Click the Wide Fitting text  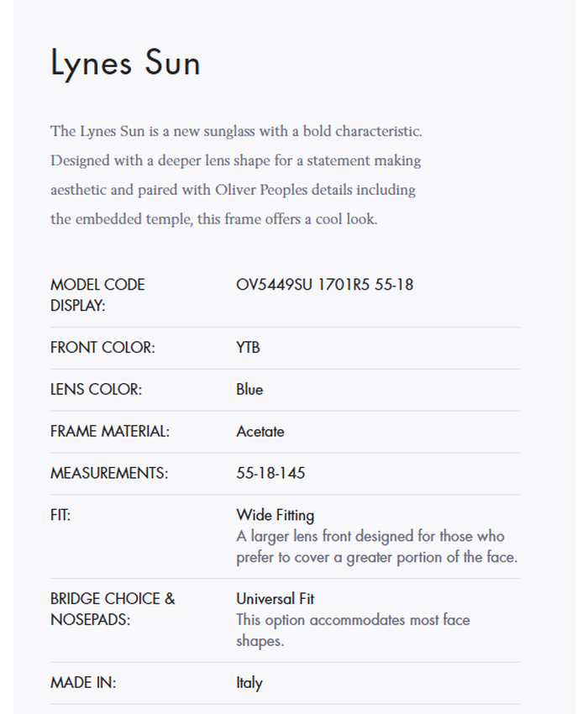click(275, 515)
